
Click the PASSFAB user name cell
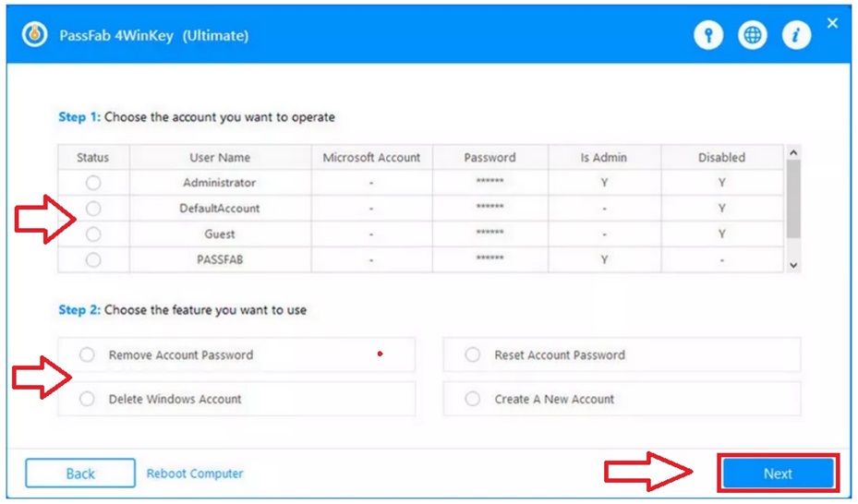pos(220,259)
